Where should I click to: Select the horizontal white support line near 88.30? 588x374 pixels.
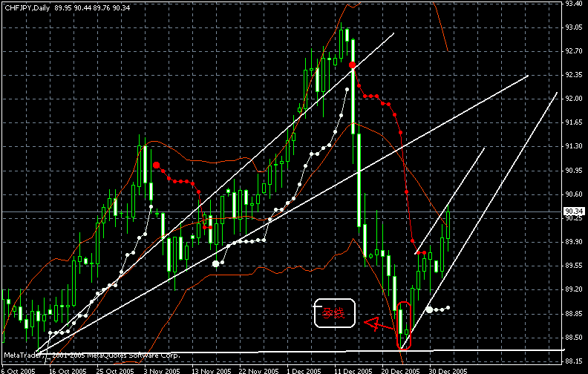(x=300, y=352)
